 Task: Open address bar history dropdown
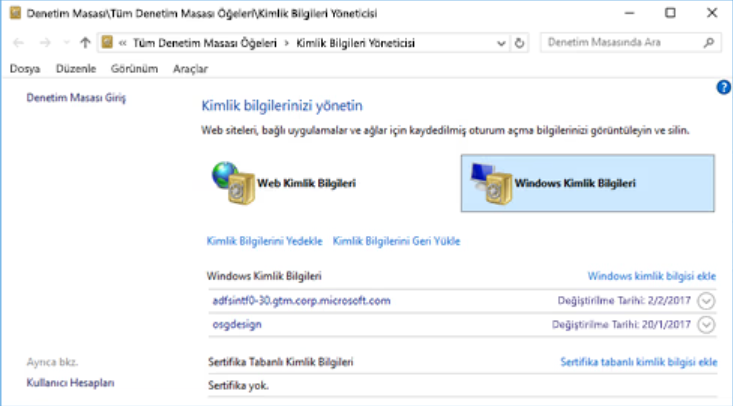click(501, 44)
